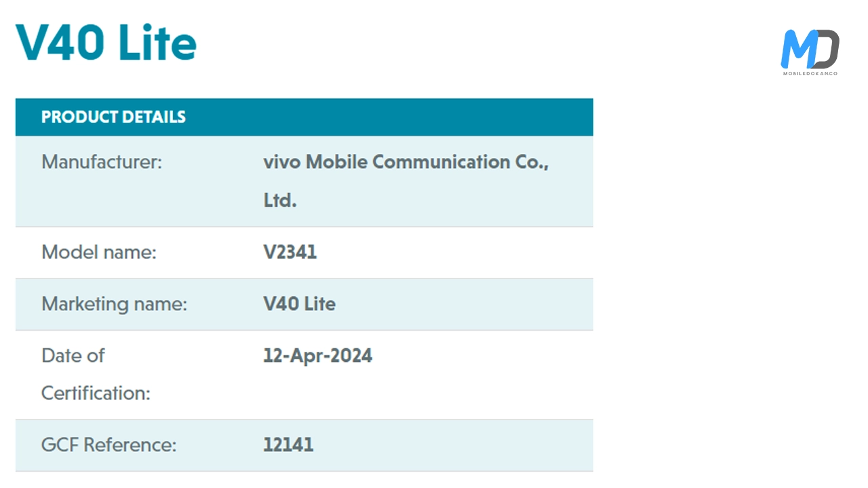
Task: Click the large V40 Lite page title
Action: coord(106,42)
